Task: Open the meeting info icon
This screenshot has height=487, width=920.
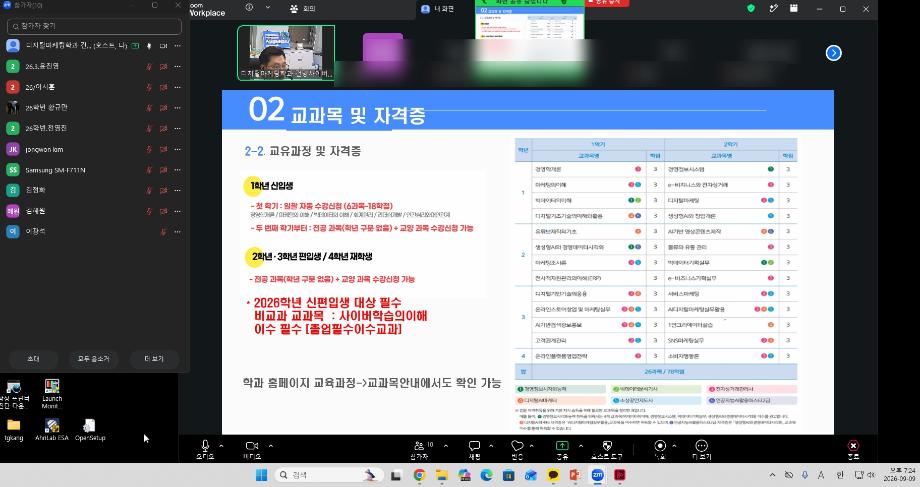Action: click(x=249, y=8)
